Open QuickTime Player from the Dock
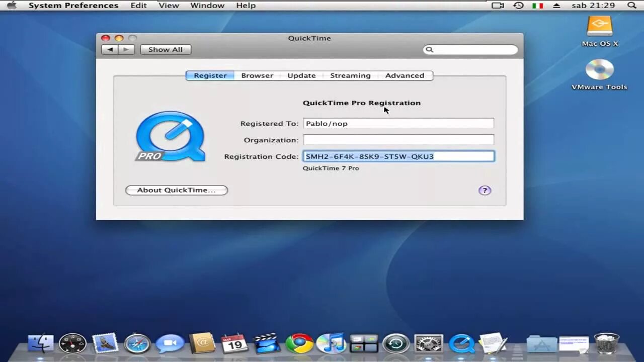 [x=461, y=343]
